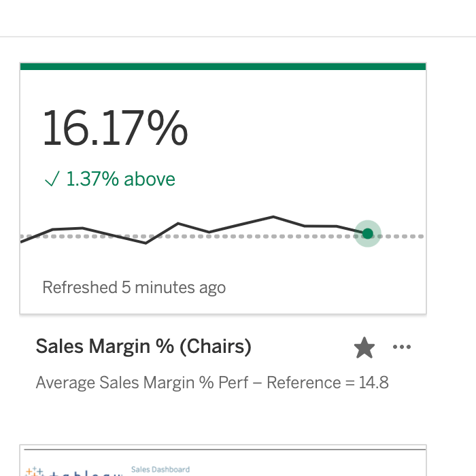The width and height of the screenshot is (476, 476).
Task: Open the Sales Dashboard thumbnail card
Action: click(223, 462)
